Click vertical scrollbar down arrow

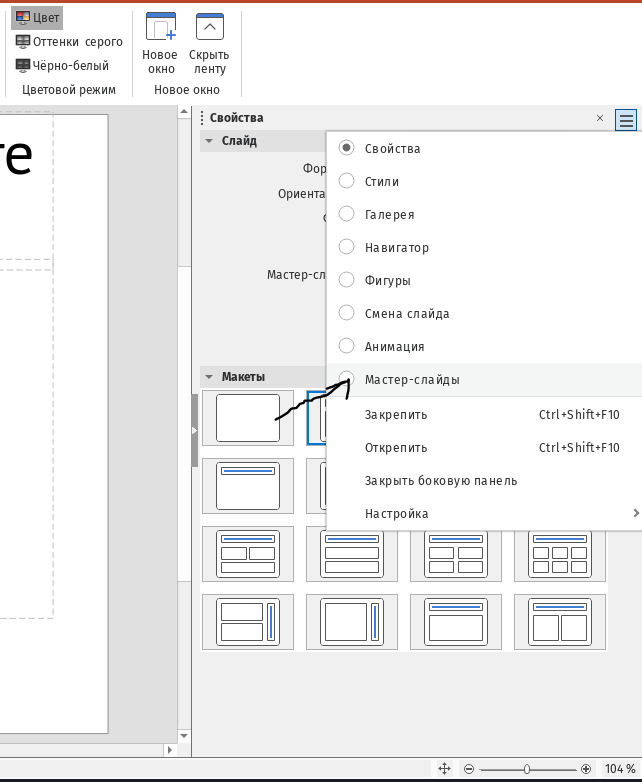tap(184, 736)
